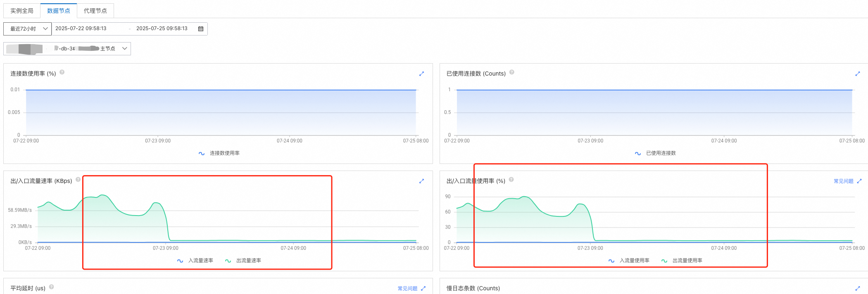Screen dimensions: 868x294
Task: Open the calendar date picker icon
Action: [201, 29]
